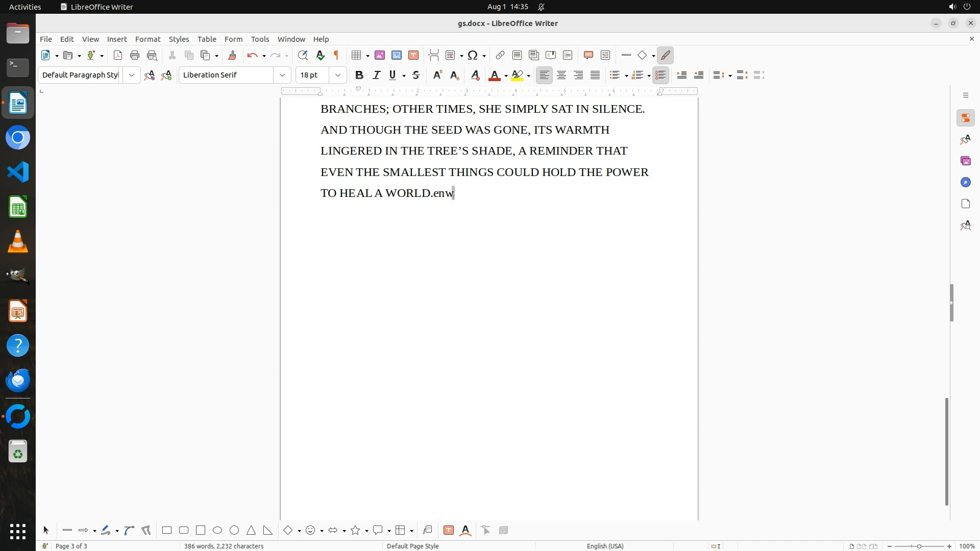
Task: Insert a special character (Omega icon)
Action: click(473, 56)
